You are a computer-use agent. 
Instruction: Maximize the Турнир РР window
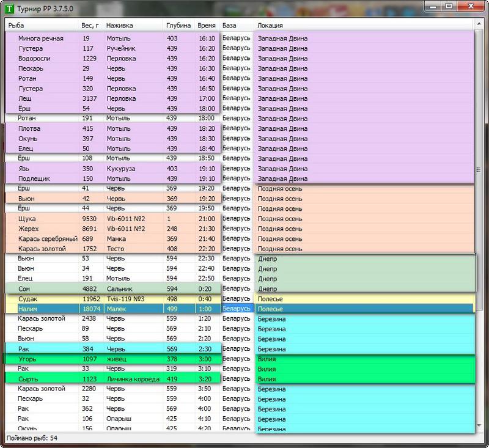449,6
